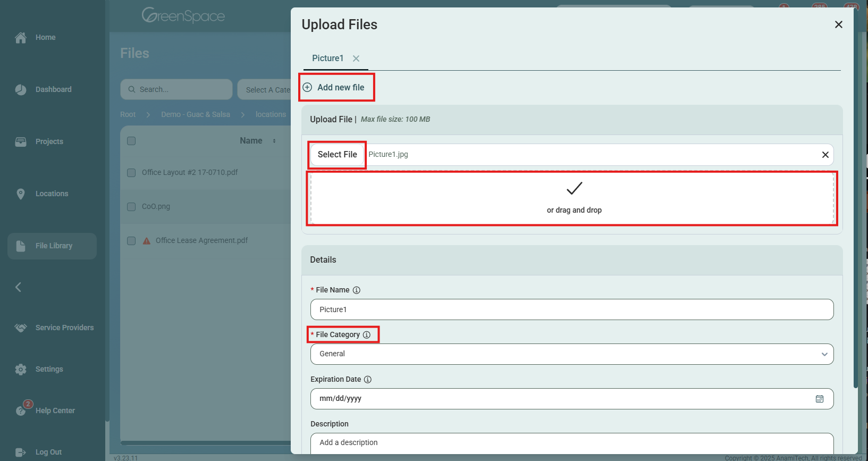This screenshot has height=461, width=868.
Task: Expand the File Category dropdown
Action: pyautogui.click(x=571, y=354)
